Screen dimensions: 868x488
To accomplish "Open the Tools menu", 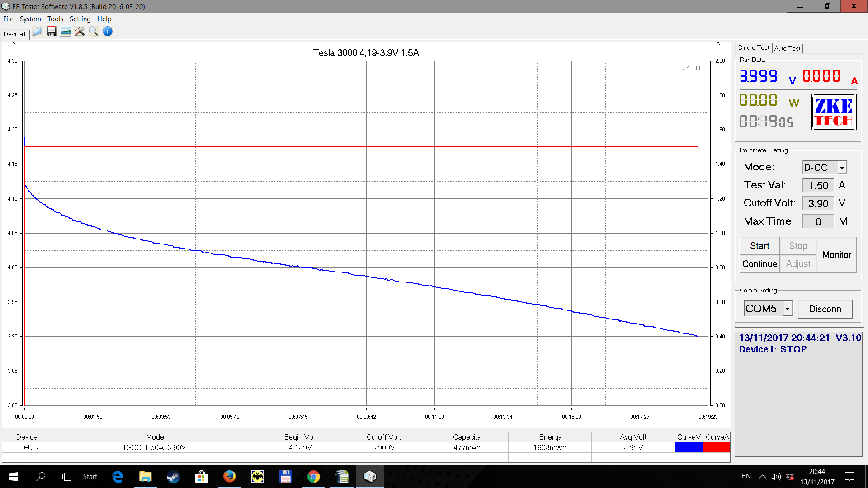I will coord(55,19).
